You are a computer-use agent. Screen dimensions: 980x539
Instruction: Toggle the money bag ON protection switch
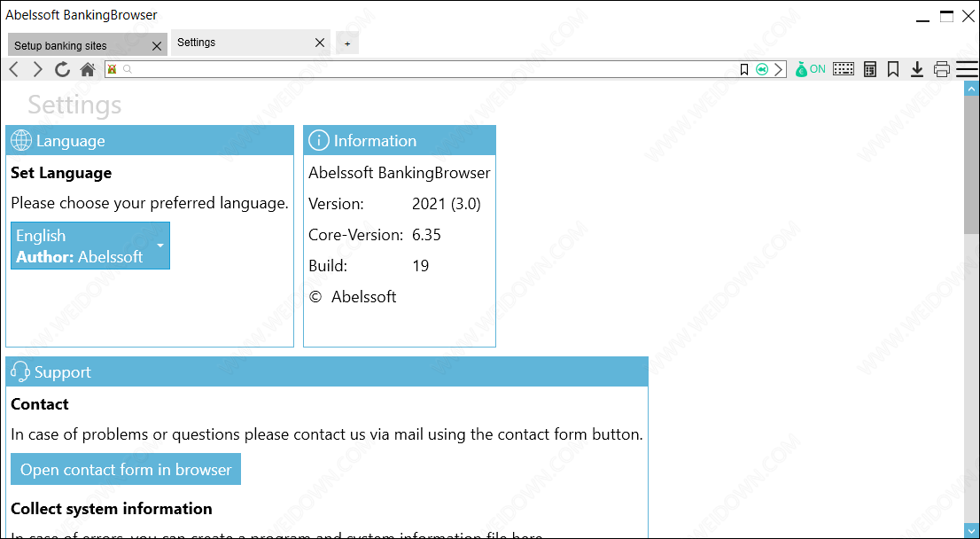[810, 69]
